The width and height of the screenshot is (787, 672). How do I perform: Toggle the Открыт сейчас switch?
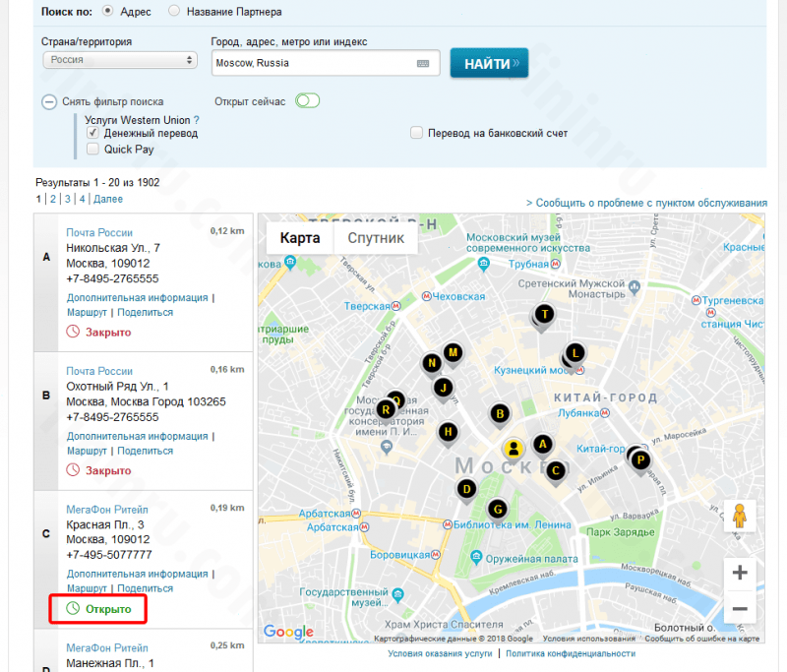[308, 101]
